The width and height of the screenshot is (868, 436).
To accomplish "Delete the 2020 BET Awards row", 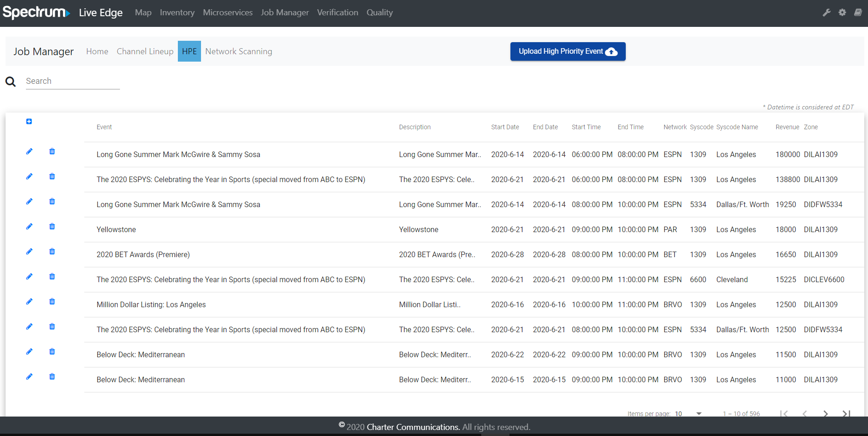I will click(52, 252).
